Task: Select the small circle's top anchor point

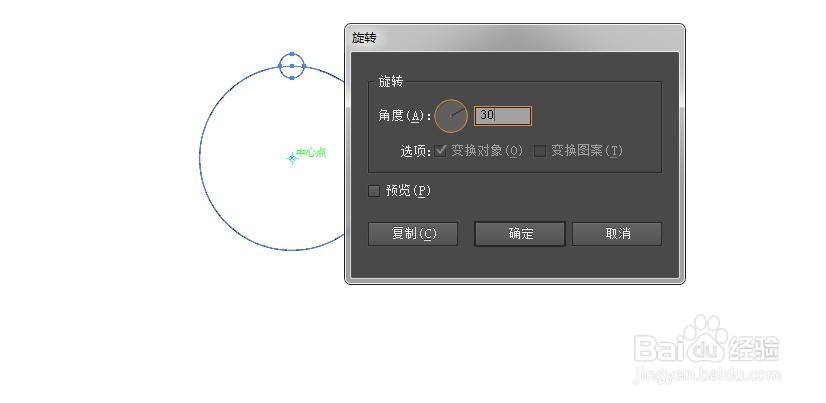Action: coord(292,54)
